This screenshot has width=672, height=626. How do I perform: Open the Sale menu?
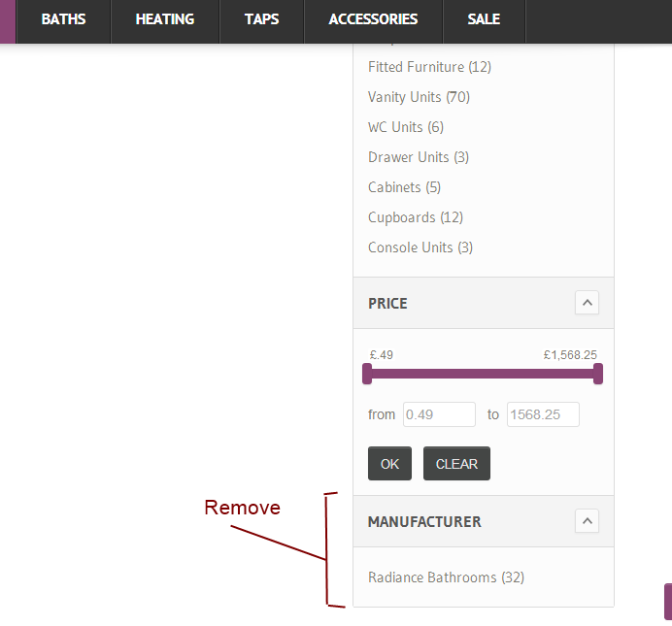[484, 19]
